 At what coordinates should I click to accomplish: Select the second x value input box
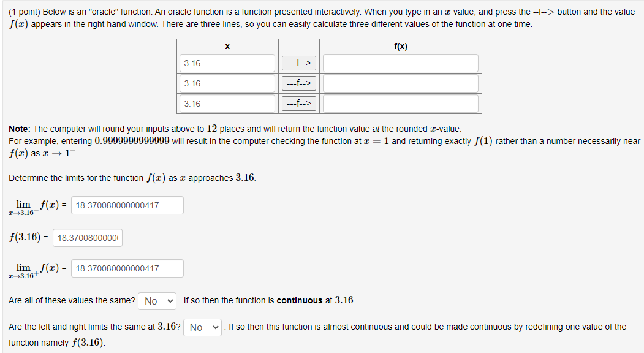point(227,83)
